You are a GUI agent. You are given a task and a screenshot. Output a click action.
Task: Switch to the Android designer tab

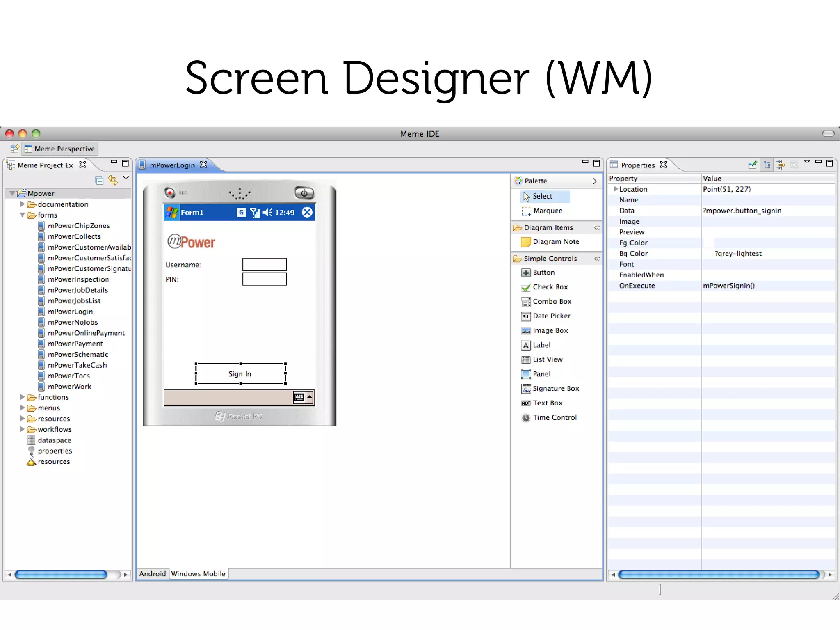(152, 574)
